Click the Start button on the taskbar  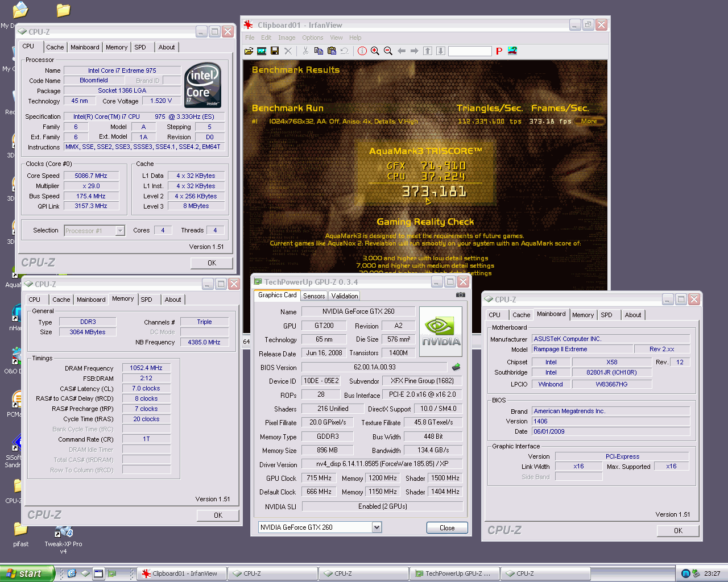[x=27, y=573]
